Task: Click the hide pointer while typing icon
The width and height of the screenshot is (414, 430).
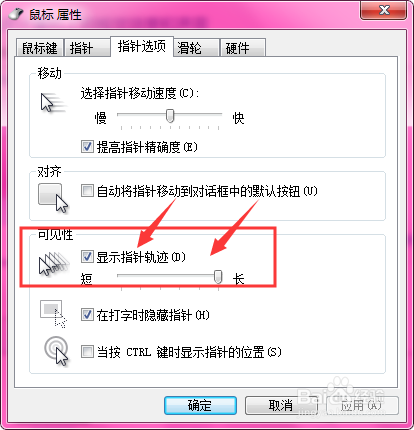Action: (53, 314)
